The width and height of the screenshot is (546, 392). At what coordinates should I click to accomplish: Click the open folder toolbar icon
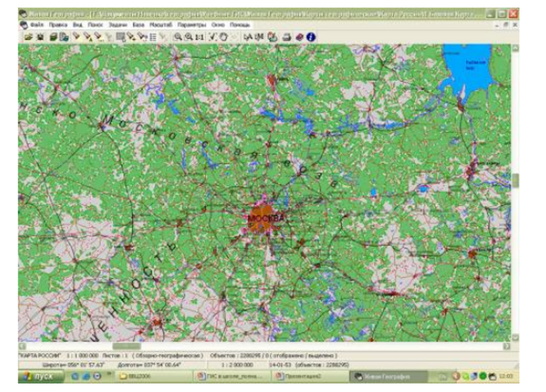click(x=28, y=36)
